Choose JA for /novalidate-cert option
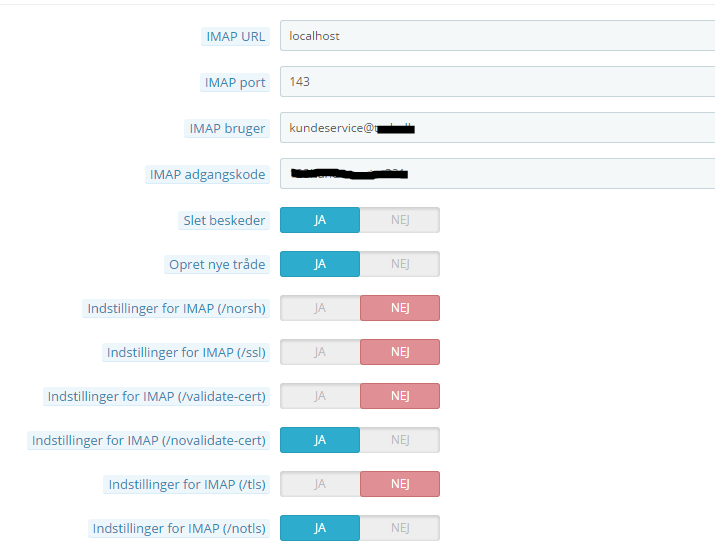 pyautogui.click(x=320, y=440)
